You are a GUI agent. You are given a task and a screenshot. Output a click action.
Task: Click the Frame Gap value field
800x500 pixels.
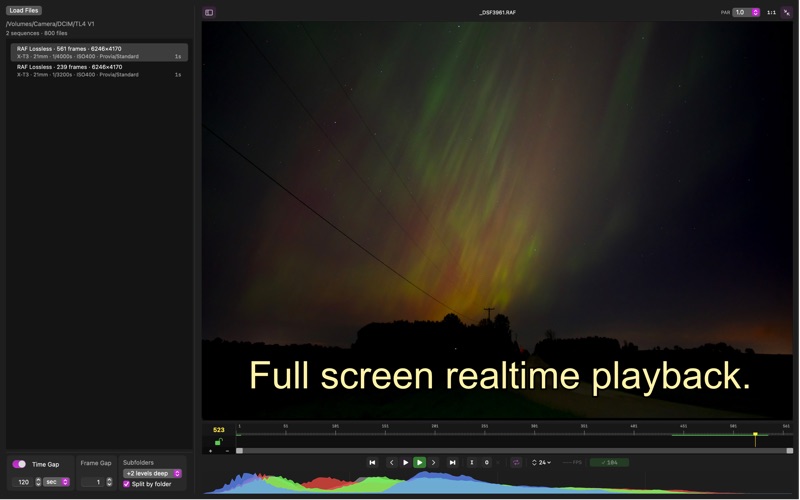tap(93, 482)
